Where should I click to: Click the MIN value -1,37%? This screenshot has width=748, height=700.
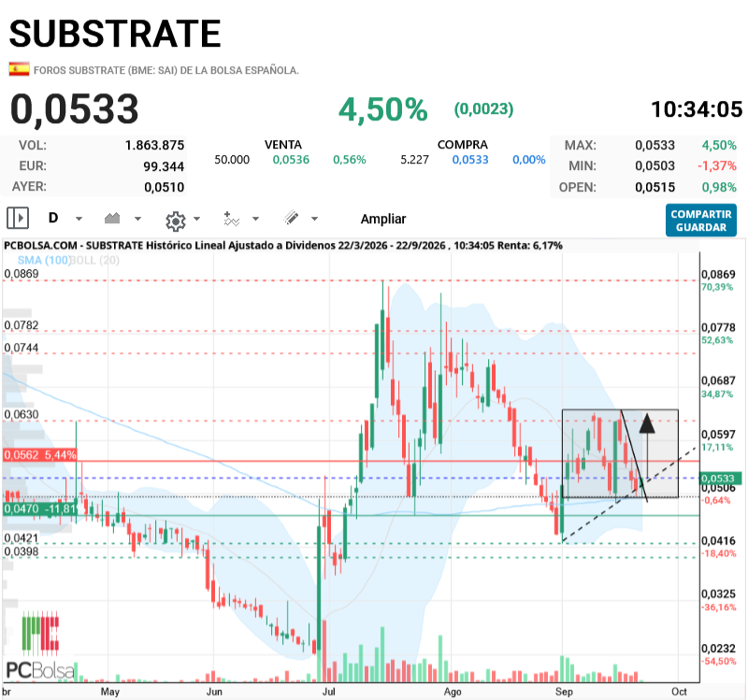click(717, 166)
